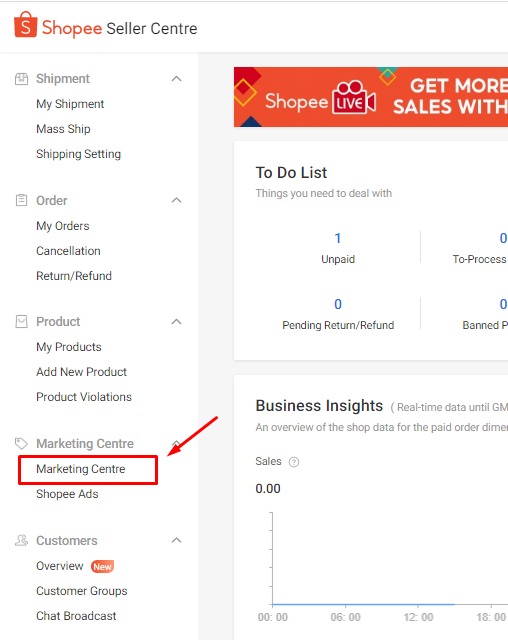Click the Customers section header

coord(67,540)
